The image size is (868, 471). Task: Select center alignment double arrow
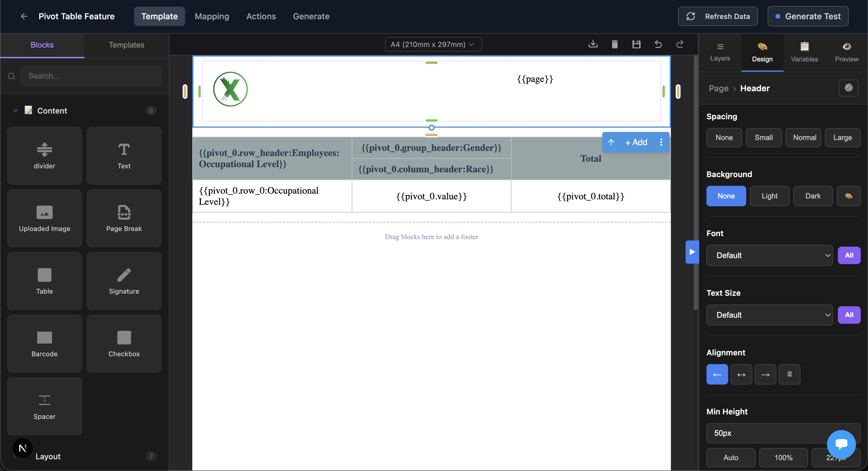pyautogui.click(x=741, y=374)
